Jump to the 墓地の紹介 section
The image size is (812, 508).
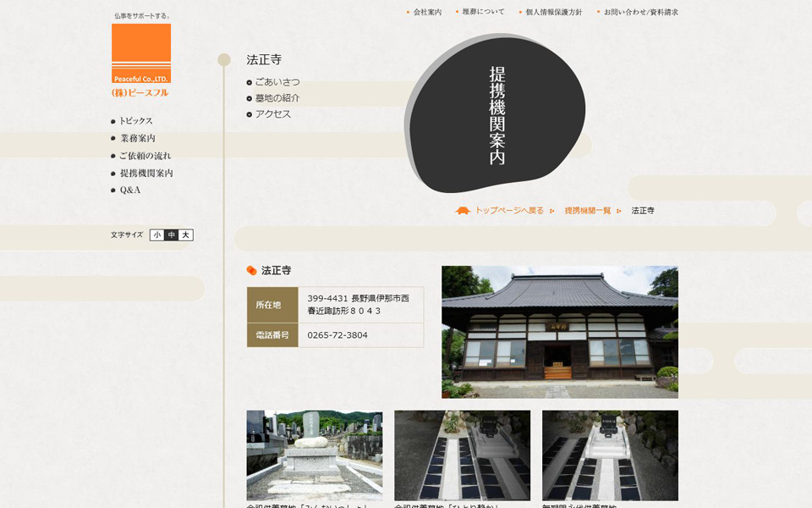coord(277,98)
